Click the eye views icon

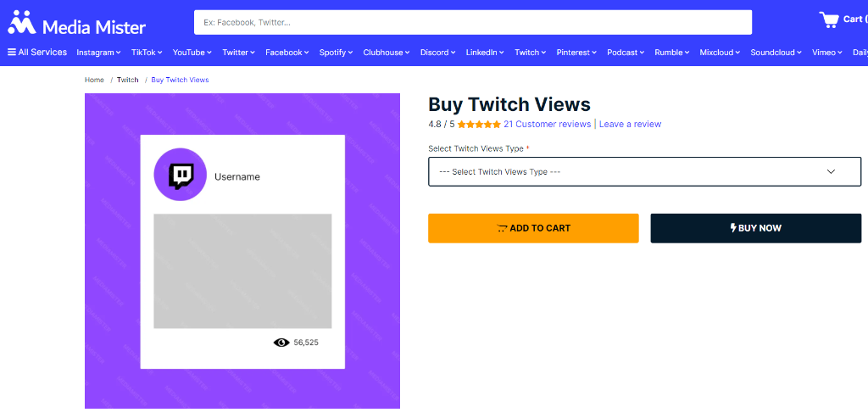click(281, 343)
